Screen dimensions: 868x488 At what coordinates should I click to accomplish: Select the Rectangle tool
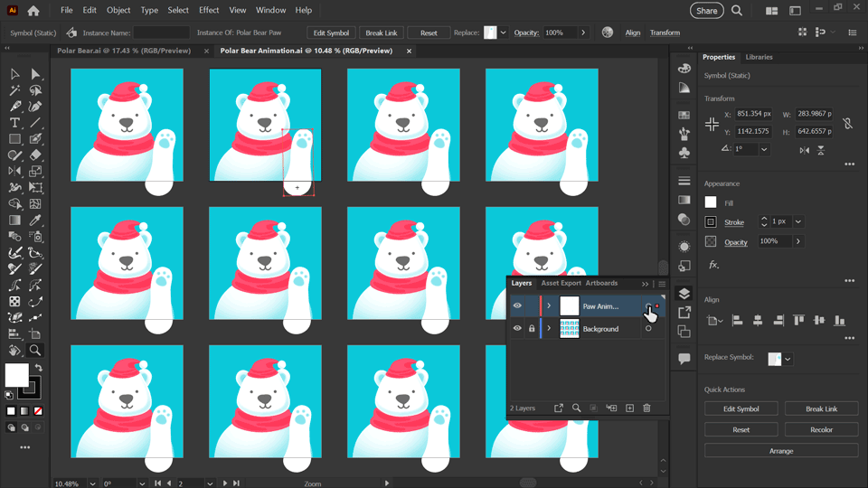(14, 139)
